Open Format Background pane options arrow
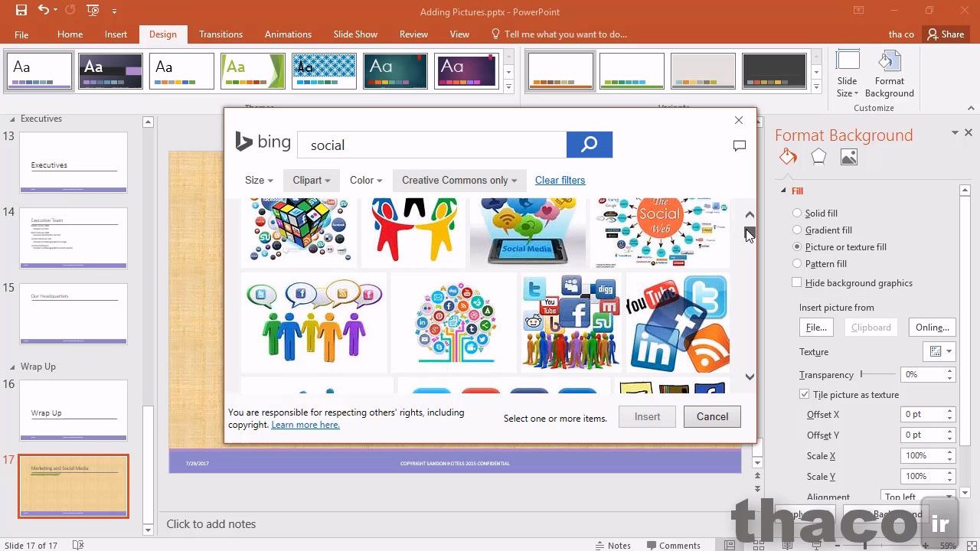This screenshot has height=551, width=980. pos(955,132)
